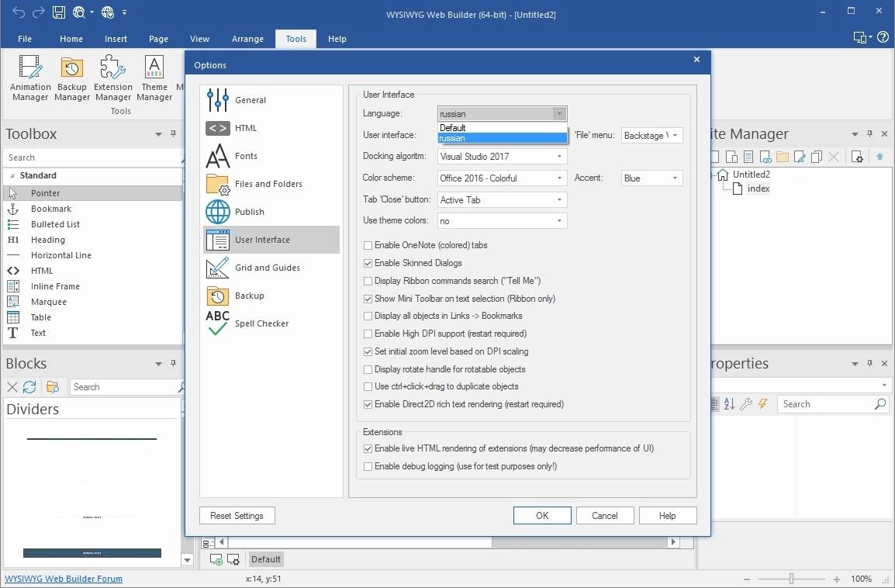Viewport: 895px width, 588px height.
Task: Open the Backup Manager tool
Action: click(72, 78)
